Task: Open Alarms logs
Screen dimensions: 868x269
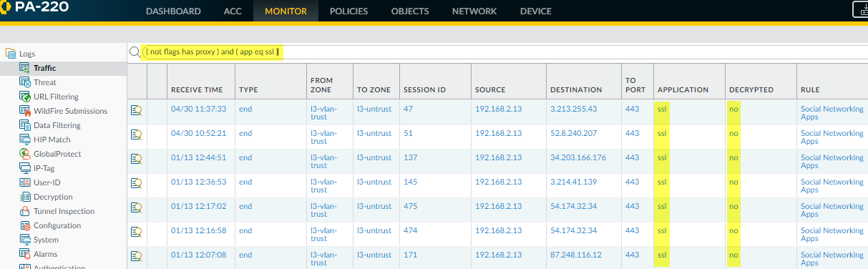Action: pos(45,254)
